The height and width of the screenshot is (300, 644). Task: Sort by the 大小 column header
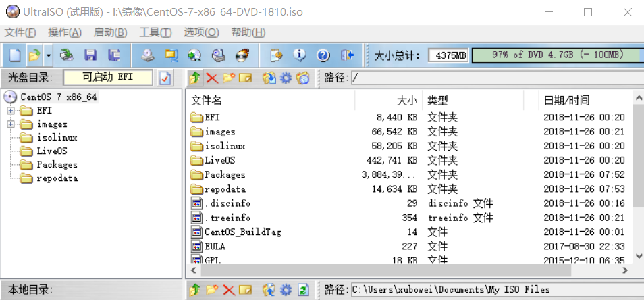[x=389, y=100]
